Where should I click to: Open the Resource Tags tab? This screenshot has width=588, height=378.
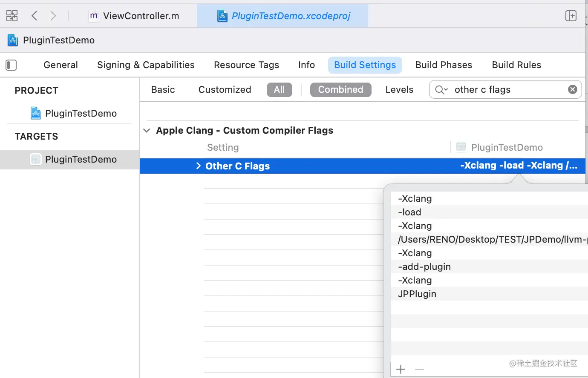click(246, 65)
